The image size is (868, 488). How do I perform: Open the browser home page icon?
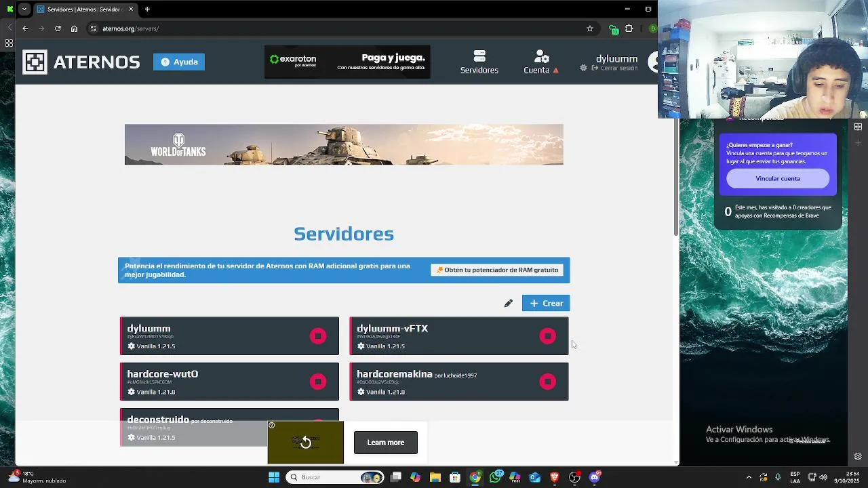tap(74, 28)
